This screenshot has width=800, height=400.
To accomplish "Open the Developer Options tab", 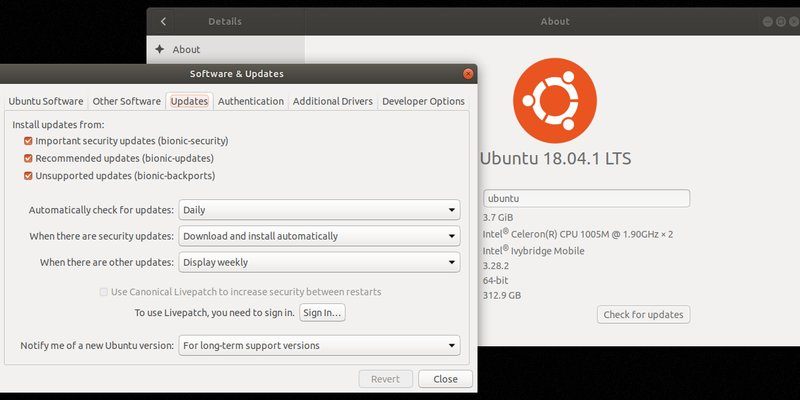I will pos(423,101).
